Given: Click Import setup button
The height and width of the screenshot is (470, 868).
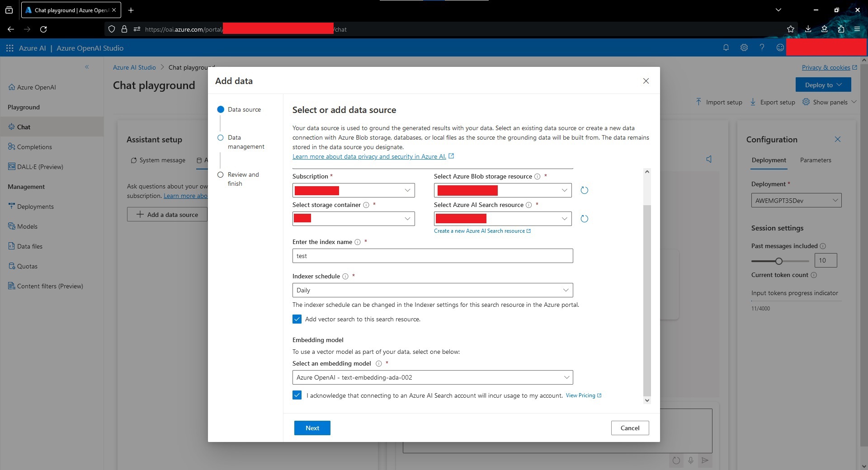Looking at the screenshot, I should tap(719, 102).
